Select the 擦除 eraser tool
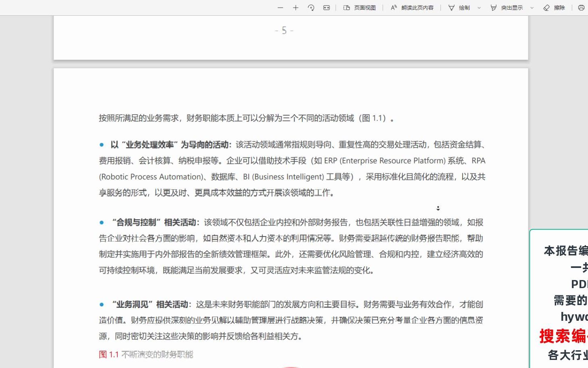This screenshot has height=368, width=588. [554, 8]
